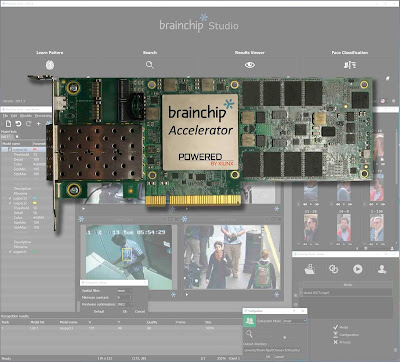Click Default in recognition setup dialog
This screenshot has height=362, width=400.
point(99,311)
